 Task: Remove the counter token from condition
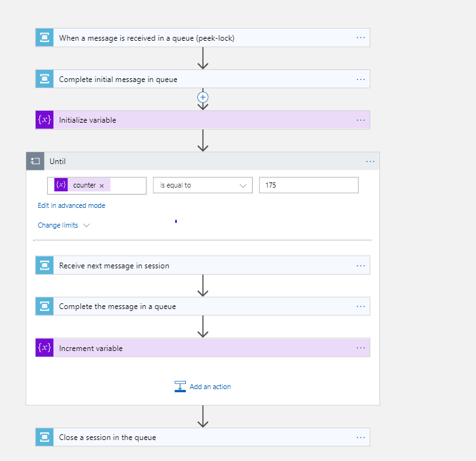point(102,186)
